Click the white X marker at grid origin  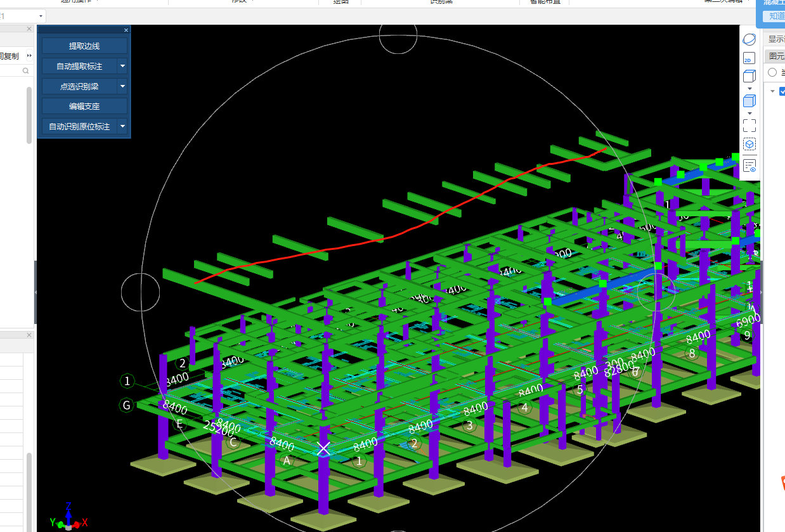point(324,449)
